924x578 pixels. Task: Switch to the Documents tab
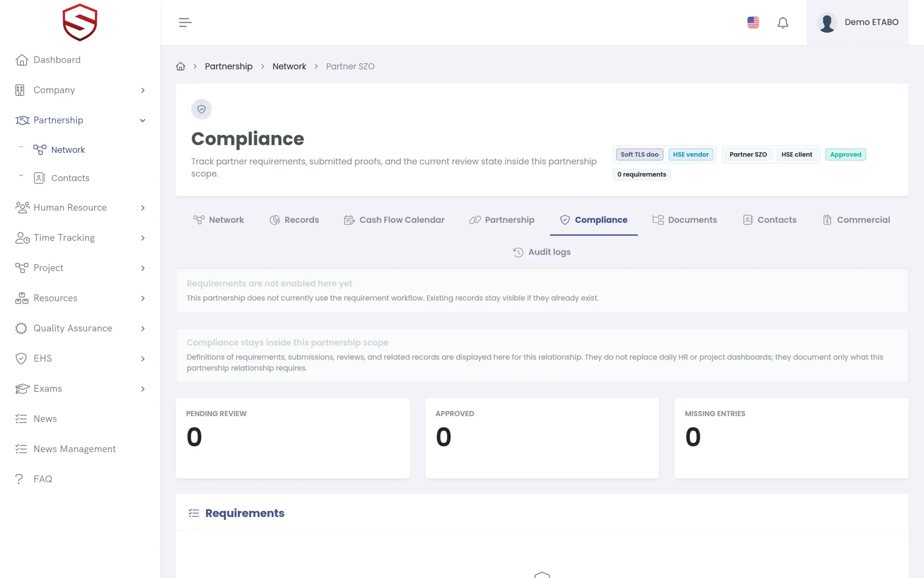coord(685,220)
